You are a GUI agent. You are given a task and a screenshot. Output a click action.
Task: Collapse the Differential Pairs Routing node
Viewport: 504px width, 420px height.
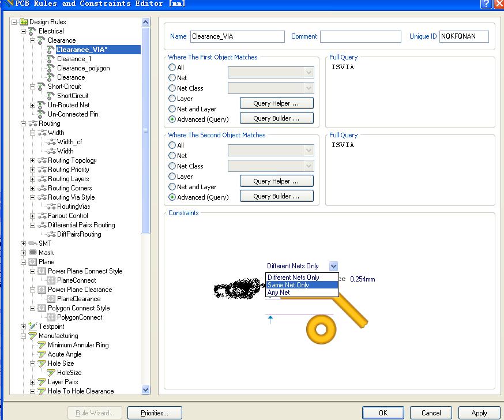32,225
